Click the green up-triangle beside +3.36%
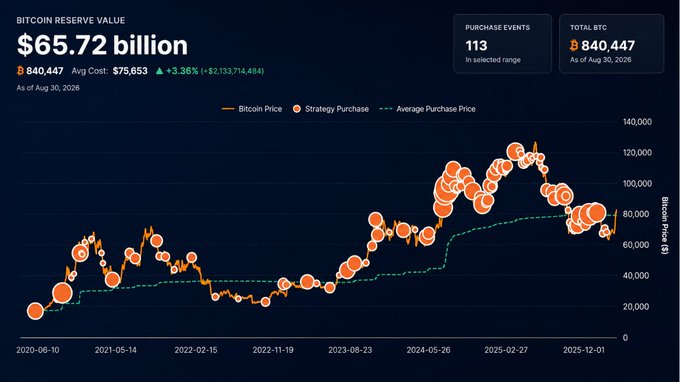The height and width of the screenshot is (382, 680). (x=160, y=70)
